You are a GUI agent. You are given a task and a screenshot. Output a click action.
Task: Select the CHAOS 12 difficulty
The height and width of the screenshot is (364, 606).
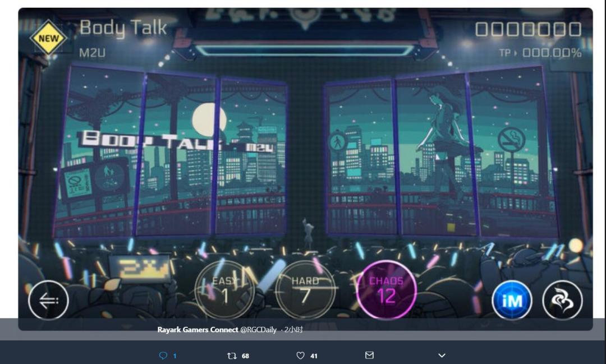point(386,290)
